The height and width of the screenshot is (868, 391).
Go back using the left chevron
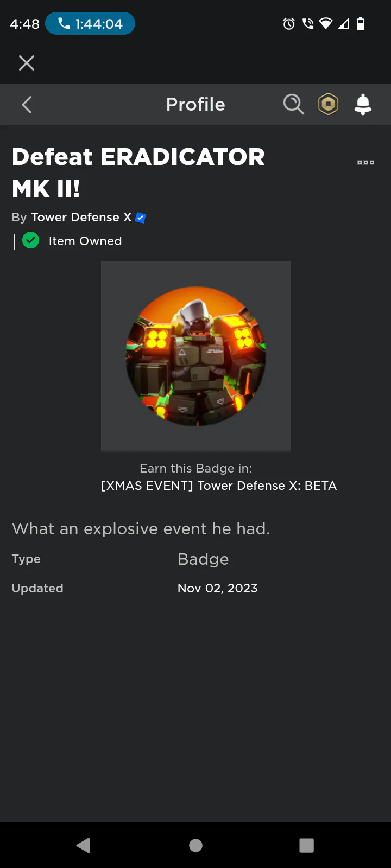(27, 104)
